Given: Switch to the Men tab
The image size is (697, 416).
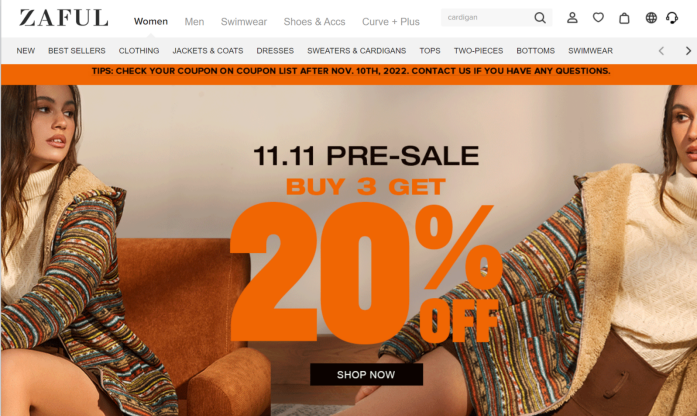Looking at the screenshot, I should (x=194, y=22).
